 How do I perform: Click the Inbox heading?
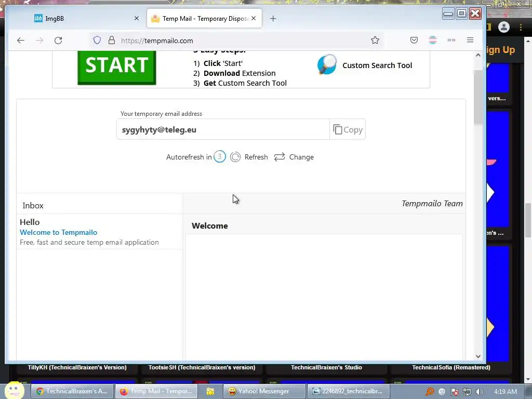(x=33, y=206)
